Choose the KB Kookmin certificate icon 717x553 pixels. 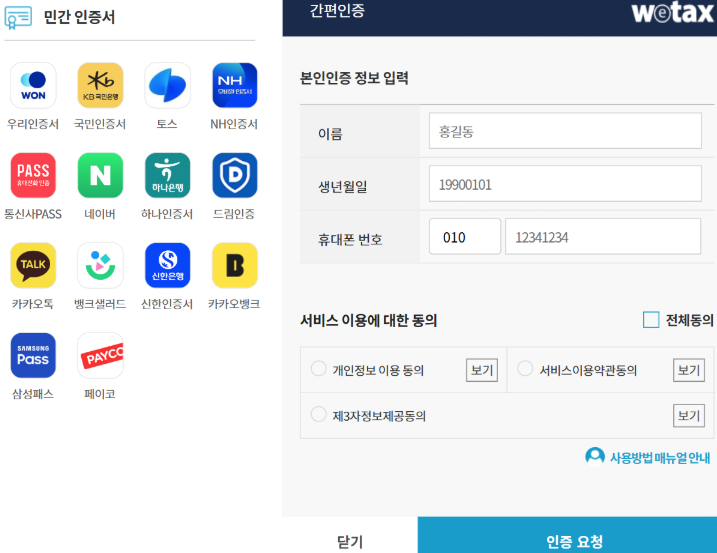coord(100,86)
